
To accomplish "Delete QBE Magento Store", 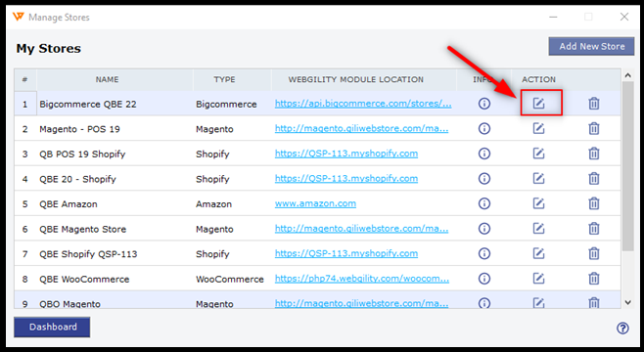I will point(593,229).
